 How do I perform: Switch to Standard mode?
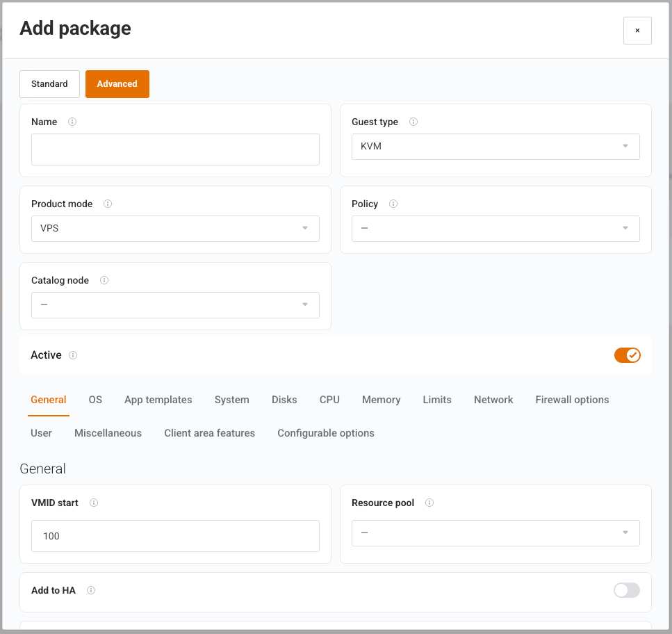[50, 84]
